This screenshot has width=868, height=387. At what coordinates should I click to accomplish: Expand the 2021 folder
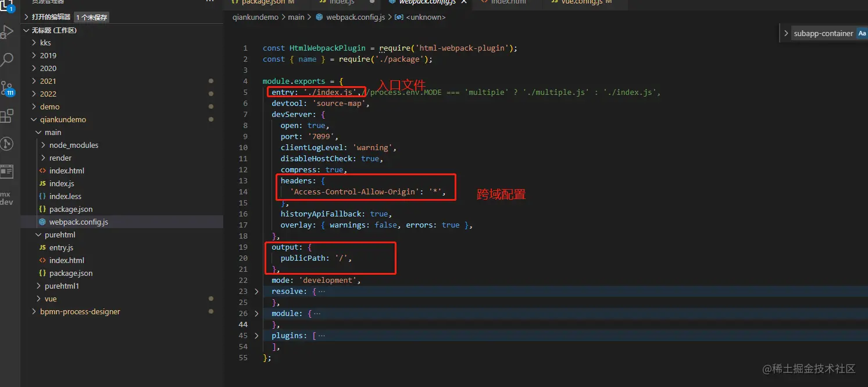[34, 81]
